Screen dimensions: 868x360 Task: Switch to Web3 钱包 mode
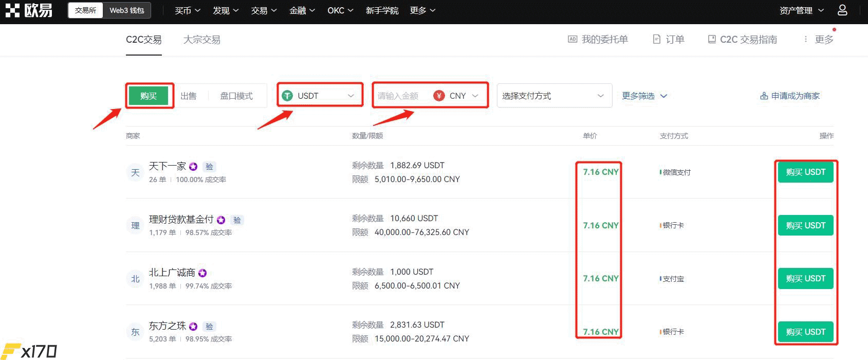pos(126,10)
